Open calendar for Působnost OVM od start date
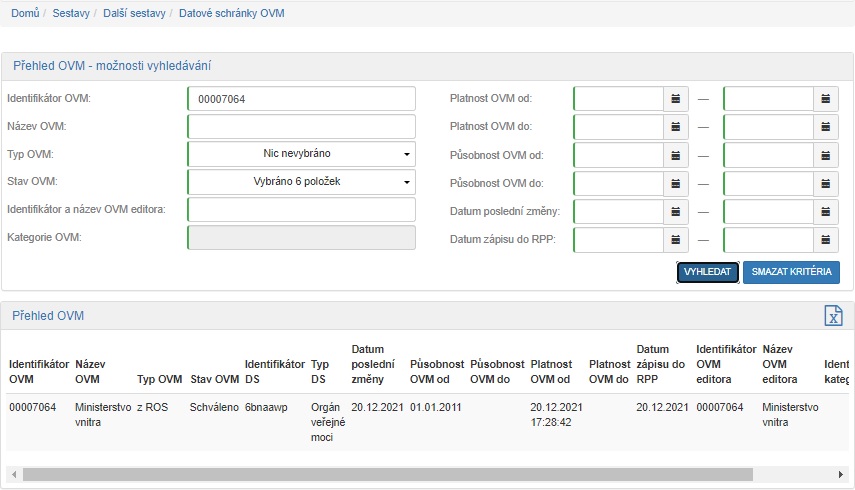Viewport: 855px width, 490px height. [676, 155]
